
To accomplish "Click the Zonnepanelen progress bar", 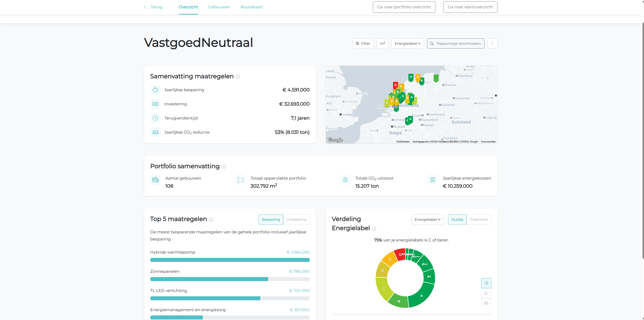I will [x=230, y=279].
